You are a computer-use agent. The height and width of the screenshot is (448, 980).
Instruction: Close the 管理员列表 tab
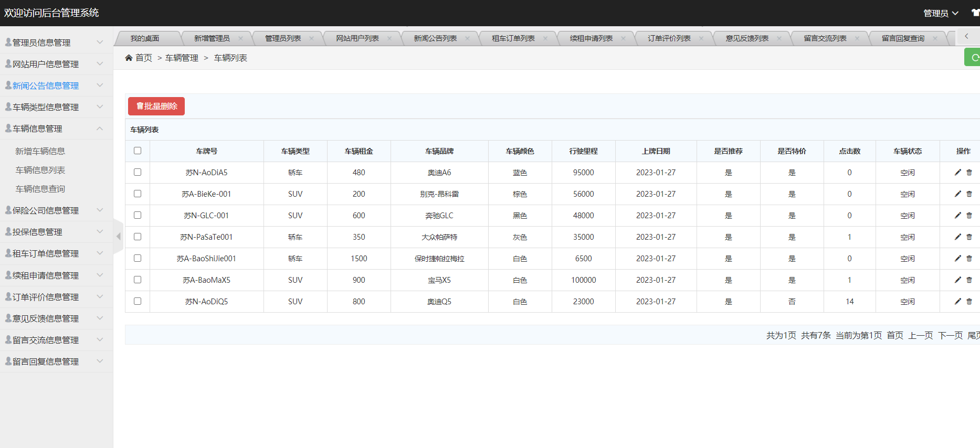(311, 38)
